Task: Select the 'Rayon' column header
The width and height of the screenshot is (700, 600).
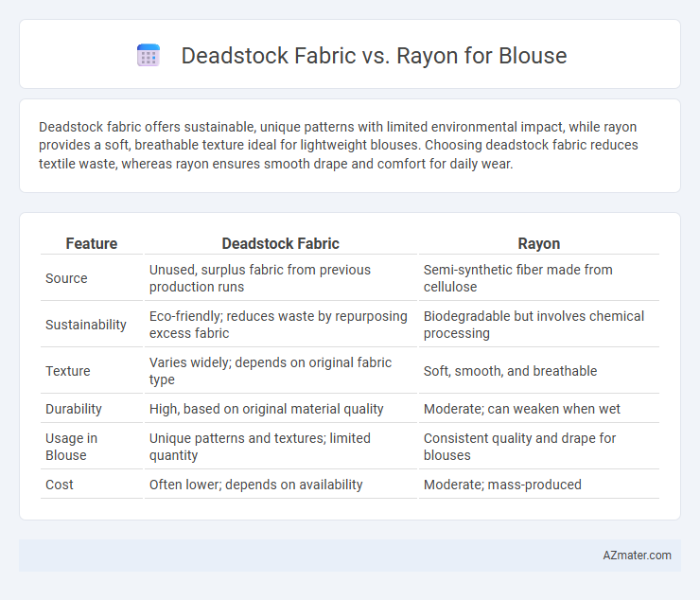Action: [x=539, y=243]
